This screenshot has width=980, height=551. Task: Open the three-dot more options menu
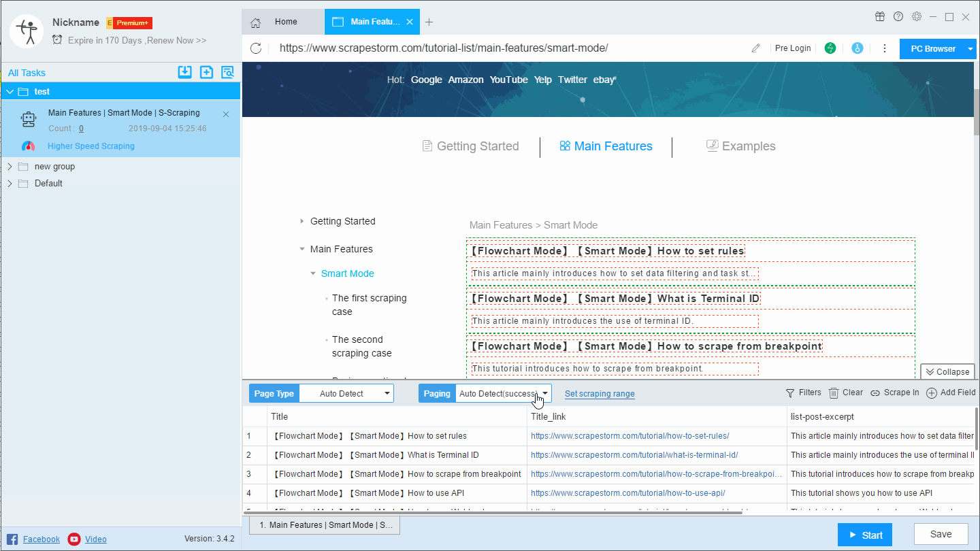pos(885,48)
